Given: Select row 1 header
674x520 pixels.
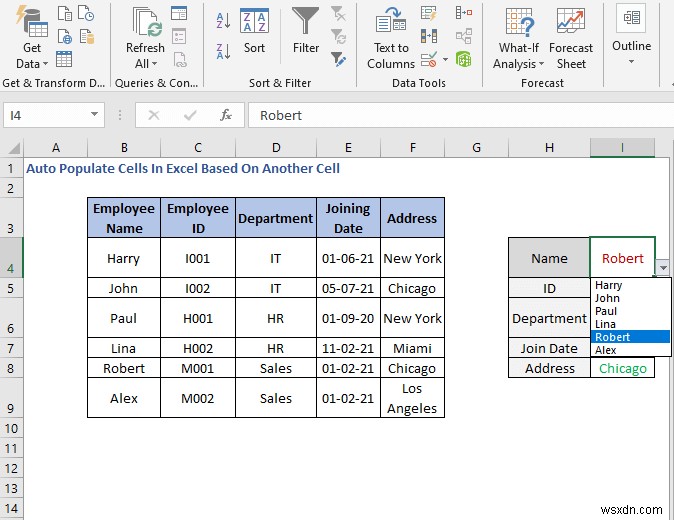Looking at the screenshot, I should point(11,168).
